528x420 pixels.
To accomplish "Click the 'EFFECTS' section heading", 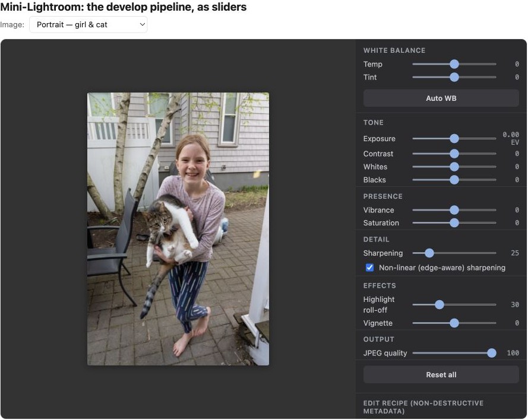I will [380, 285].
